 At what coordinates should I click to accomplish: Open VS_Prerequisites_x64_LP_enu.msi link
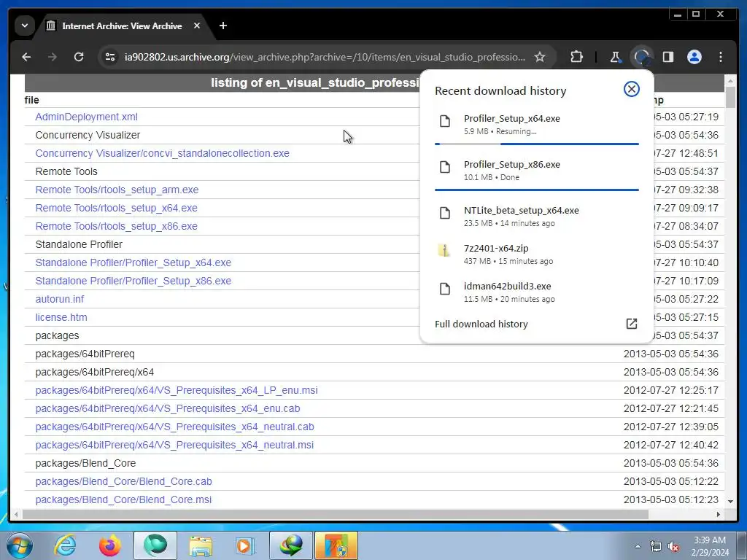pyautogui.click(x=177, y=390)
